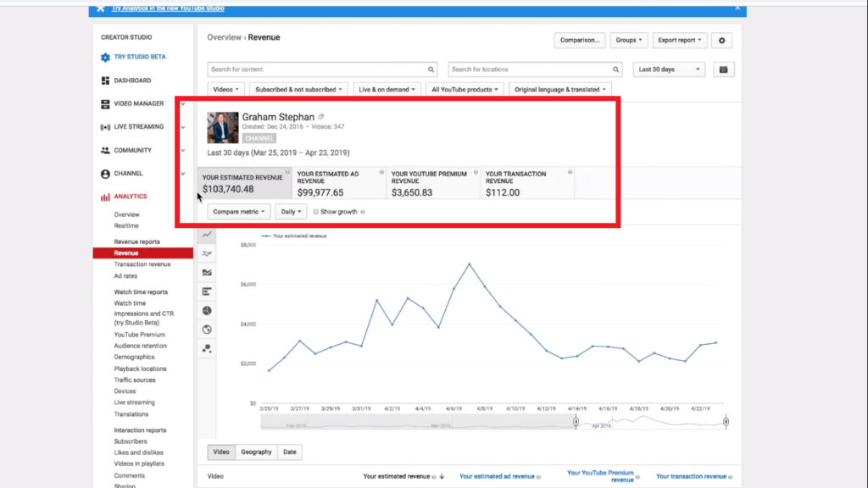
Task: Open Demographics report in sidebar
Action: 134,358
